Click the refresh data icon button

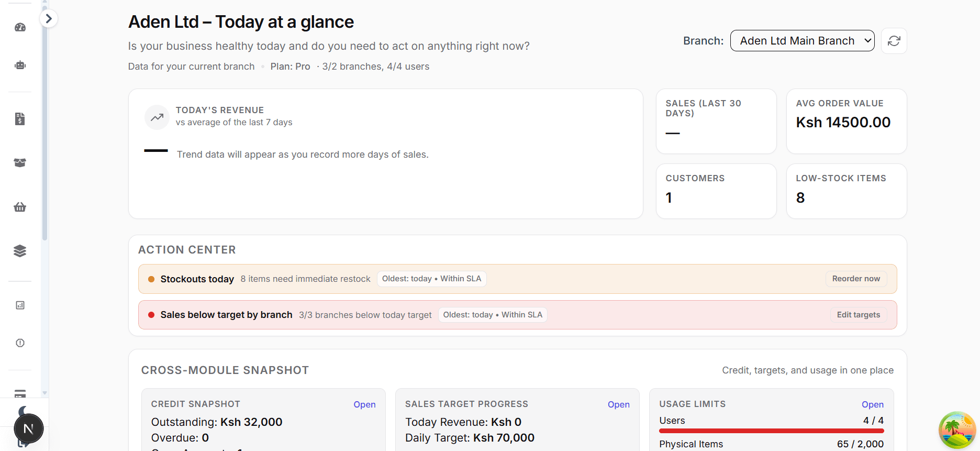pyautogui.click(x=894, y=41)
